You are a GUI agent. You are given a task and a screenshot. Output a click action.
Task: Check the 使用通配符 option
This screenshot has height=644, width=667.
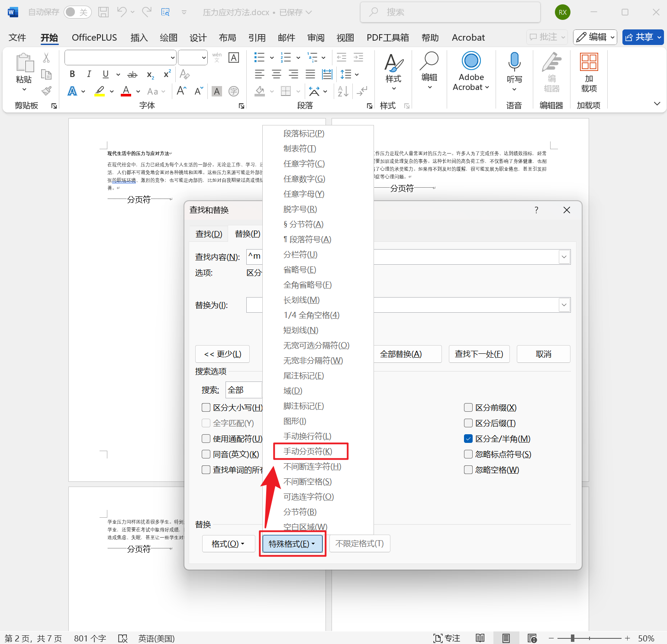(x=206, y=438)
